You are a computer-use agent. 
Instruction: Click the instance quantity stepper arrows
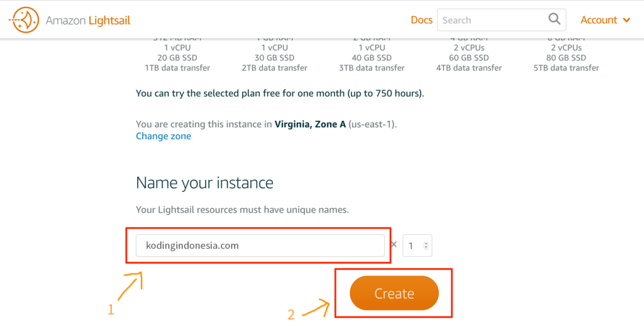tap(426, 246)
